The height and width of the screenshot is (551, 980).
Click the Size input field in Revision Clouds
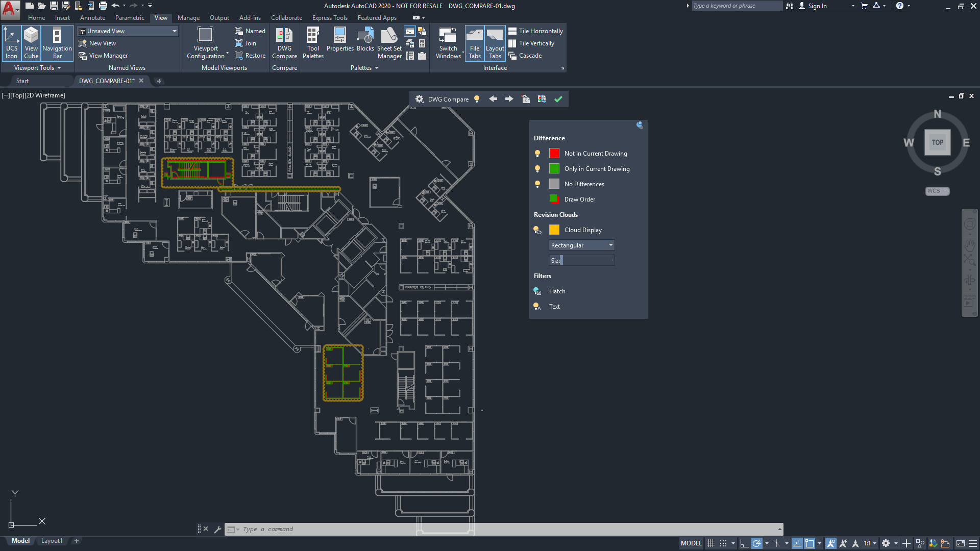pos(581,260)
